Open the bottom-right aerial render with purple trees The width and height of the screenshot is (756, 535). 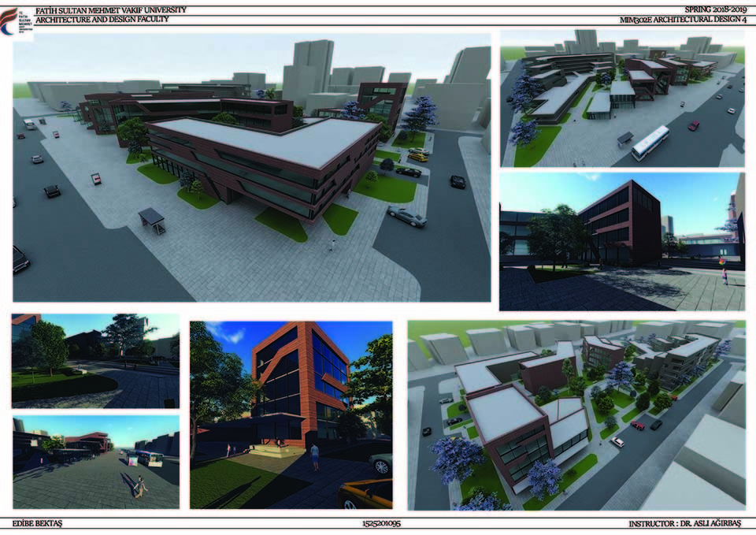pos(576,415)
